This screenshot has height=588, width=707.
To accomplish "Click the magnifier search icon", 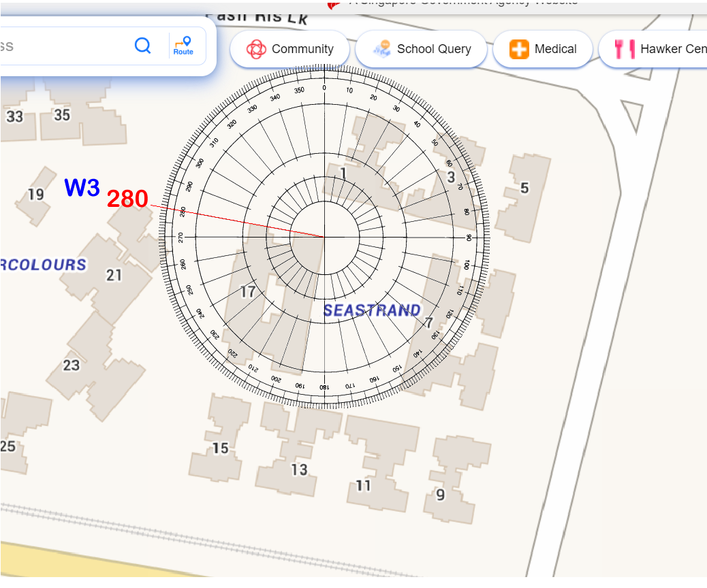I will [x=142, y=46].
